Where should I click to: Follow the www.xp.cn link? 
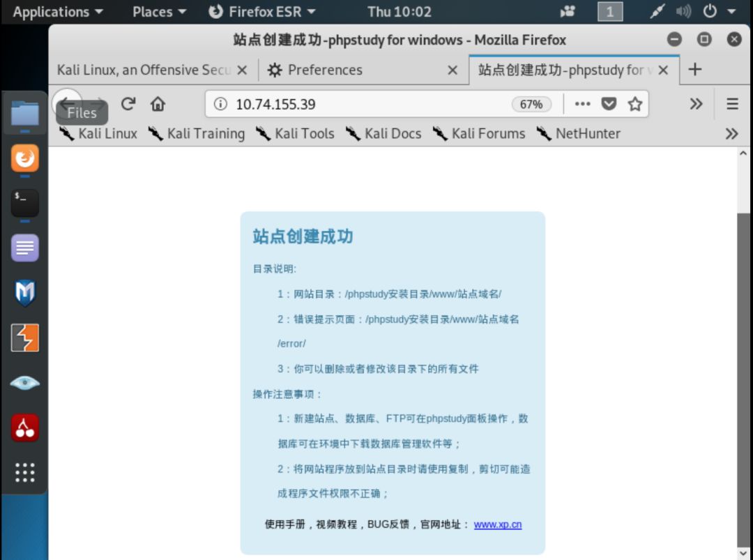point(498,524)
